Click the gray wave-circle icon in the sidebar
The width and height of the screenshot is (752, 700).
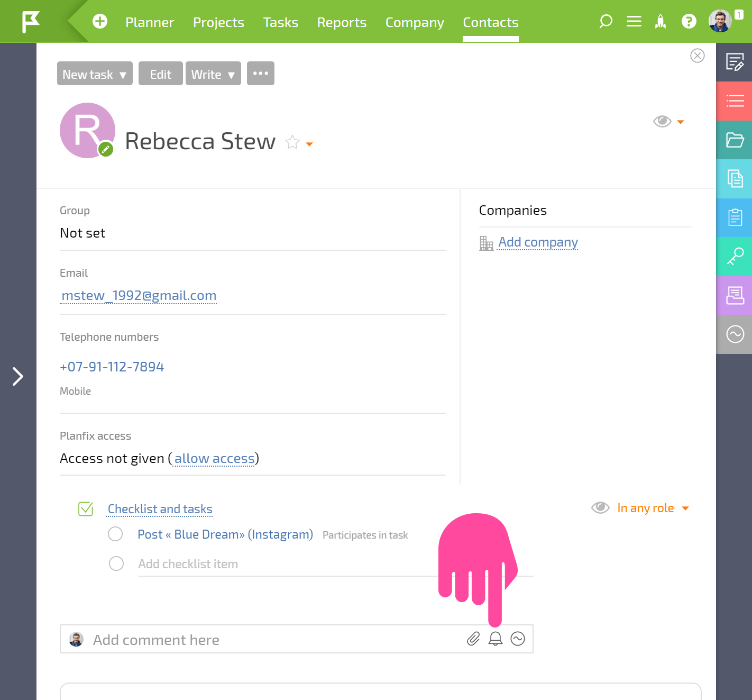[735, 334]
